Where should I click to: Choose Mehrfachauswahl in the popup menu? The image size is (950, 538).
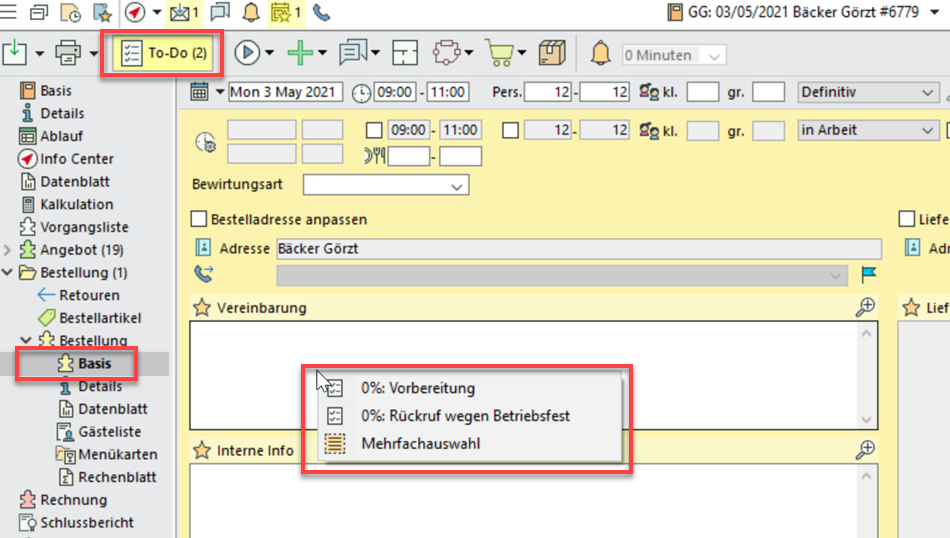point(420,443)
